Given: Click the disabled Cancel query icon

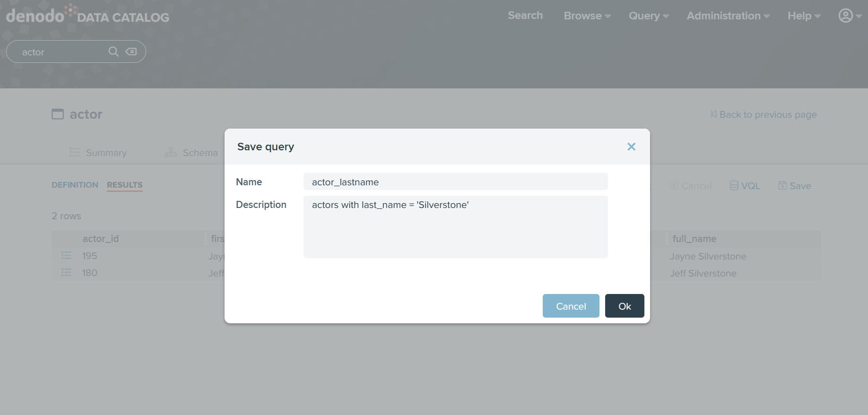Looking at the screenshot, I should click(674, 186).
